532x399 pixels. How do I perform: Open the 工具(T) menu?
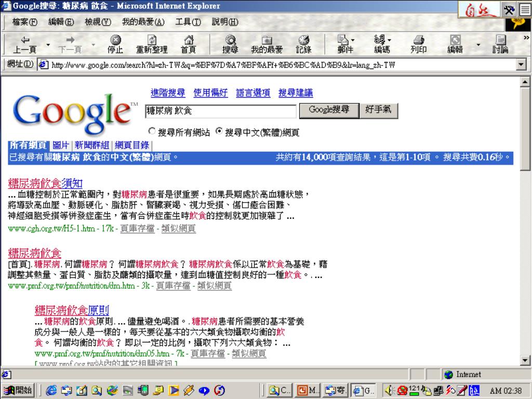click(x=188, y=22)
